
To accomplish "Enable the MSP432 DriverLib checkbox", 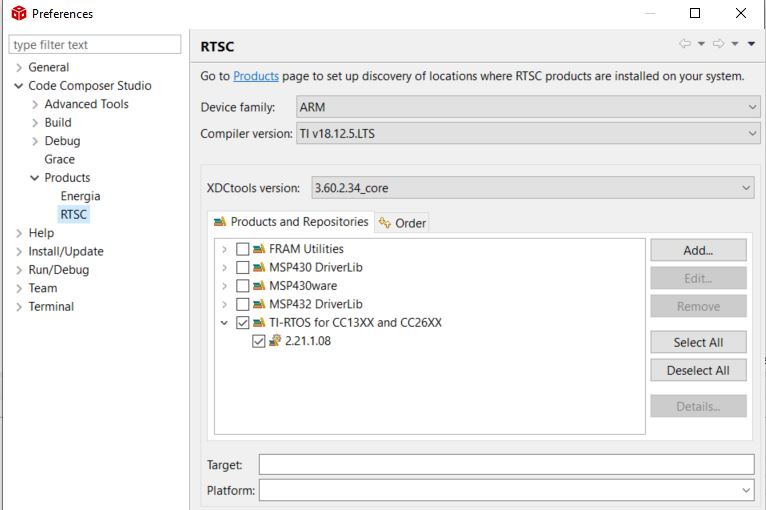I will [x=242, y=304].
